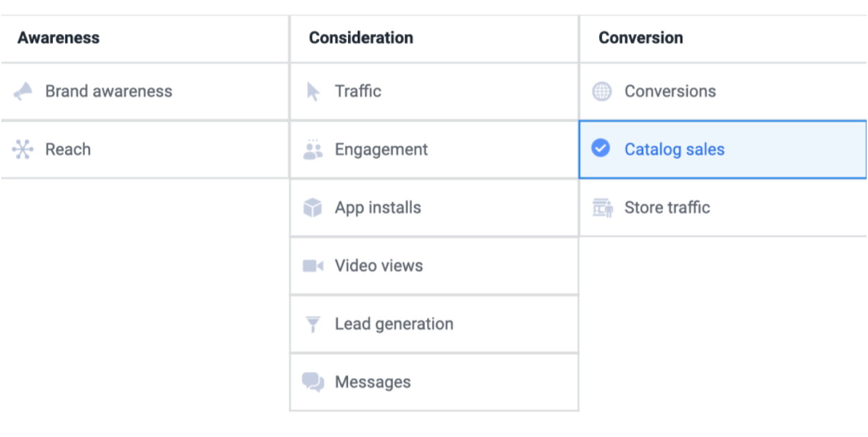Click the megaphone icon beside Brand awareness
This screenshot has width=868, height=437.
pos(23,92)
